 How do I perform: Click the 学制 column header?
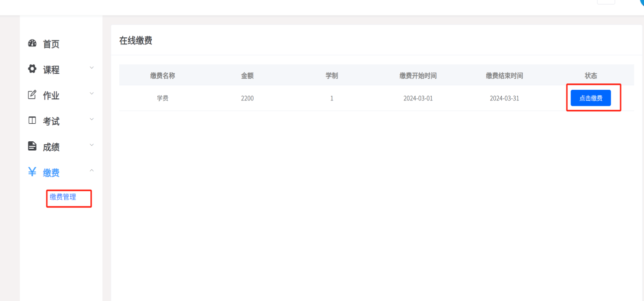point(331,76)
